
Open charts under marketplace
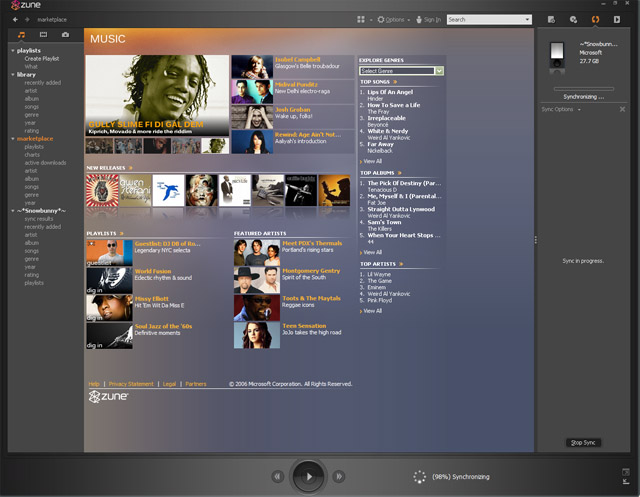[32, 155]
